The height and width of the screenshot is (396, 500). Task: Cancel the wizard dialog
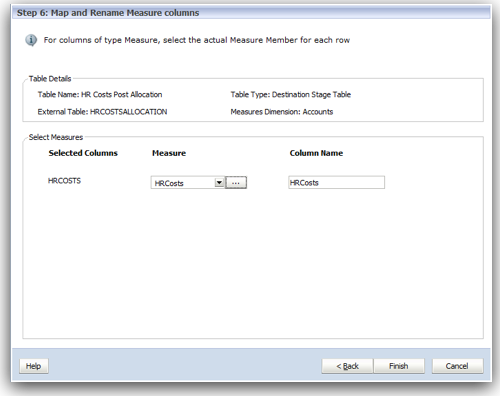[457, 366]
